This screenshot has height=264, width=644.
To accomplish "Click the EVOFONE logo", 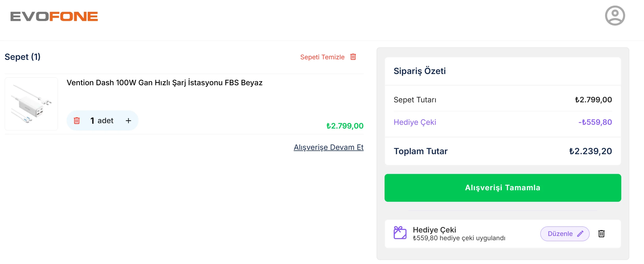I will pyautogui.click(x=54, y=16).
